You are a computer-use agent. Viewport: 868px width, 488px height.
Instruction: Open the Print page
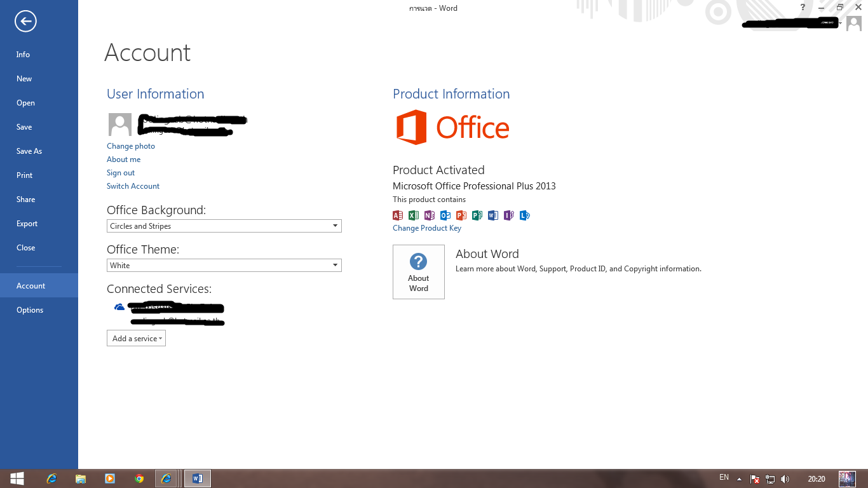click(25, 175)
